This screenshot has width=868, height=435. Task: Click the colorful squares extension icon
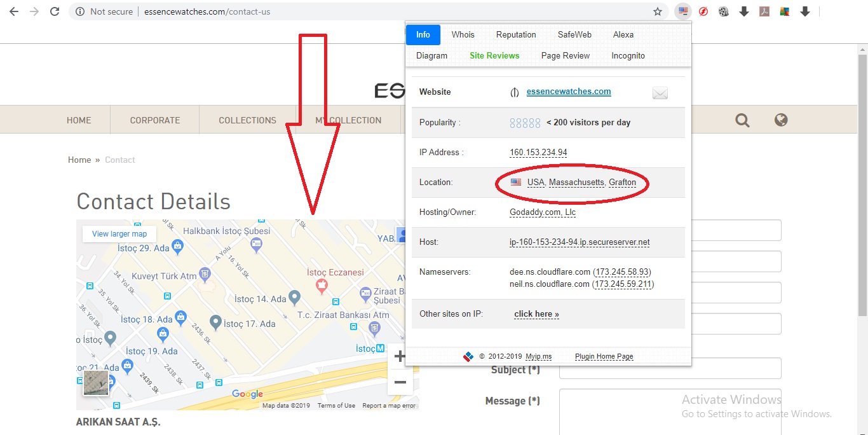click(x=785, y=11)
